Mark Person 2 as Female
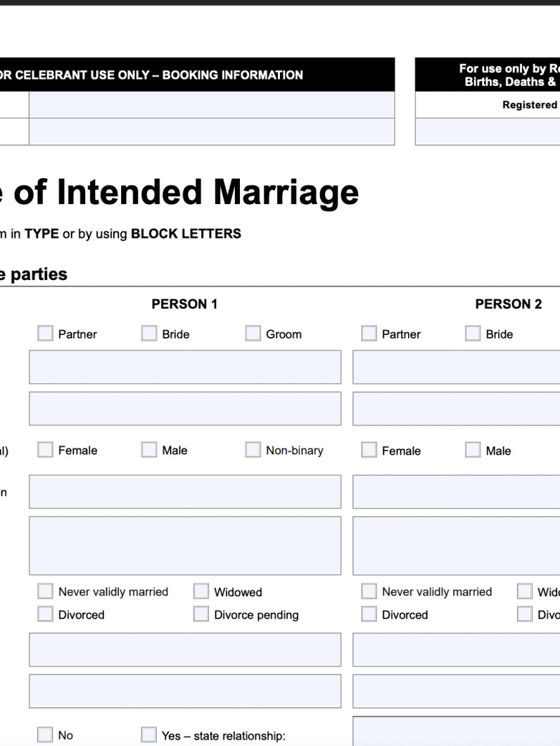This screenshot has height=746, width=560. coord(369,450)
